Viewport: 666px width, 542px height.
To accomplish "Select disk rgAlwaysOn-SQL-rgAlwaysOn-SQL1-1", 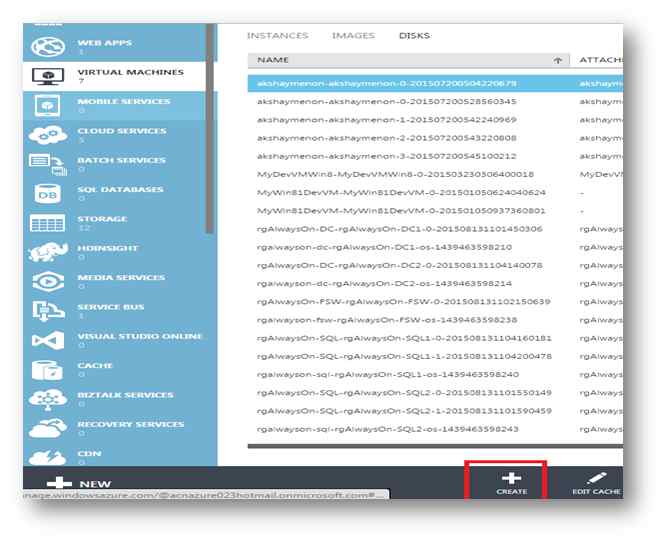I will pos(404,356).
